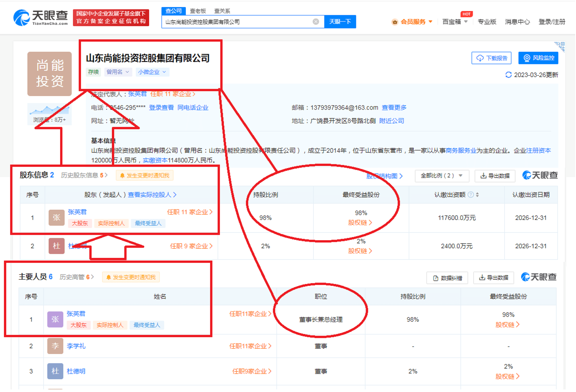The width and height of the screenshot is (576, 392).
Task: Click the refresh icon beside 2023-03-26更新
Action: 509,75
